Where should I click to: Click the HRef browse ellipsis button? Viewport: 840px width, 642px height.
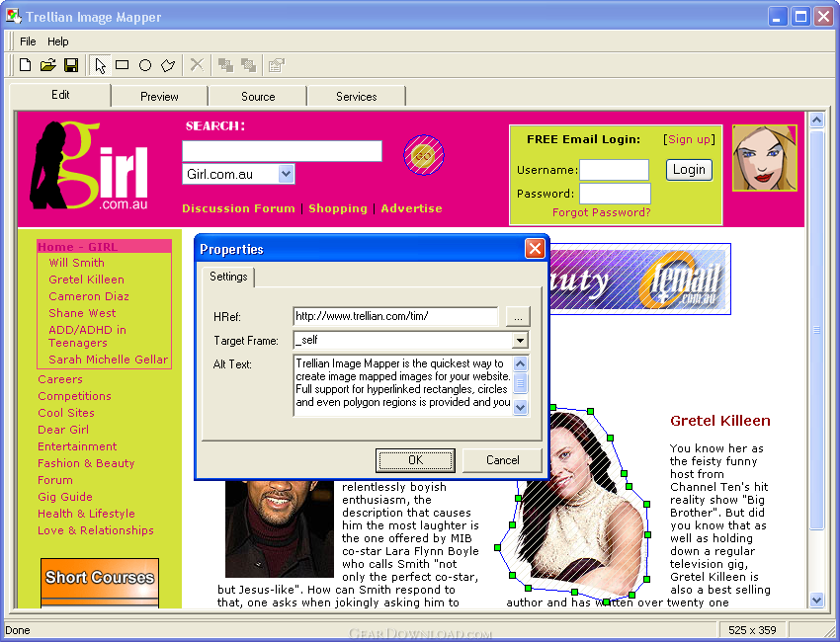point(518,316)
